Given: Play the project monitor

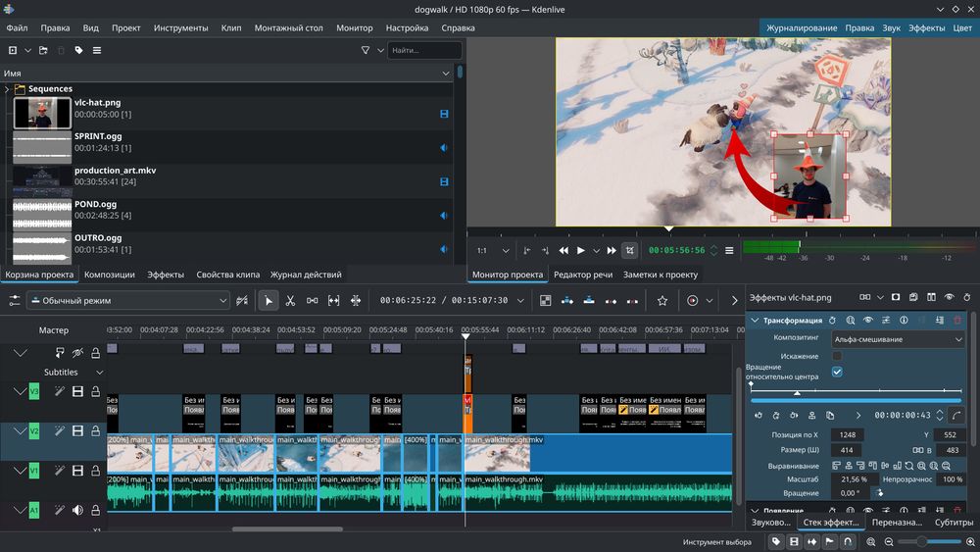Looking at the screenshot, I should (581, 250).
